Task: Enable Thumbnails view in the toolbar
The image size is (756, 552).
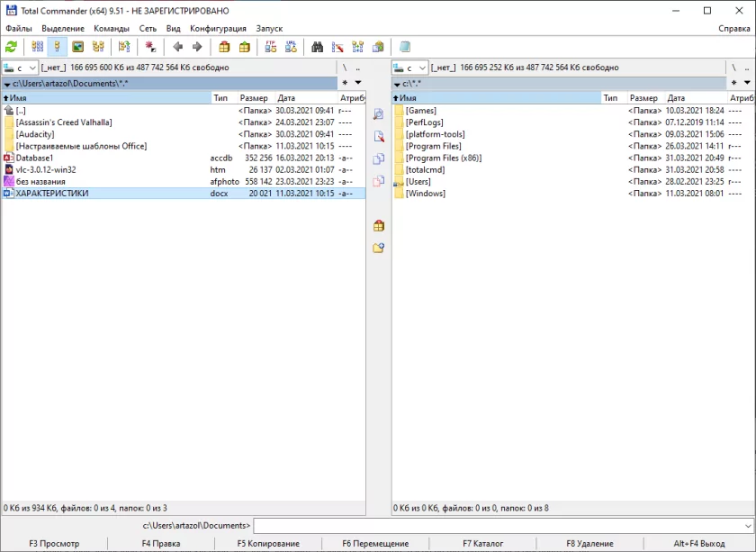Action: pos(77,47)
